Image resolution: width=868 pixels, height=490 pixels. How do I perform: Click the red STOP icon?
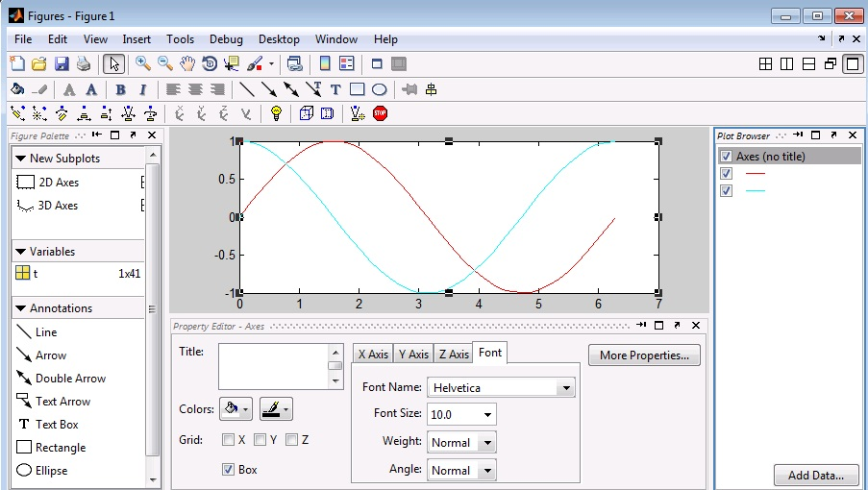380,113
